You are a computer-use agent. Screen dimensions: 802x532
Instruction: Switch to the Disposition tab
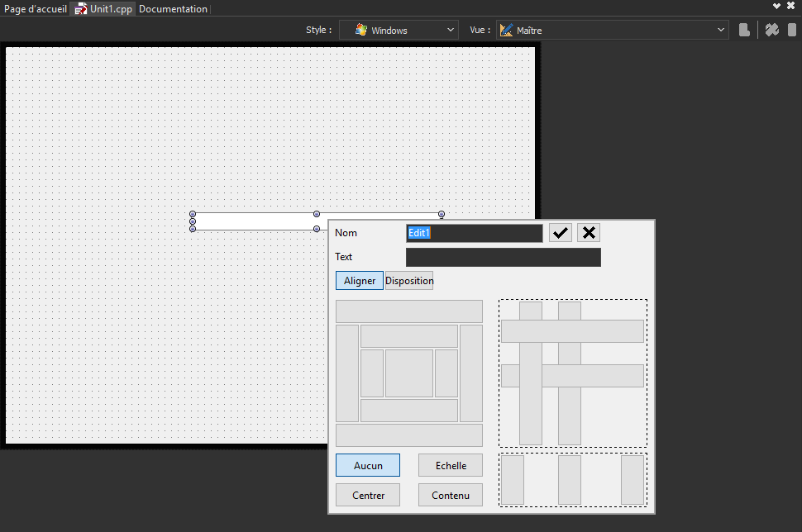409,281
